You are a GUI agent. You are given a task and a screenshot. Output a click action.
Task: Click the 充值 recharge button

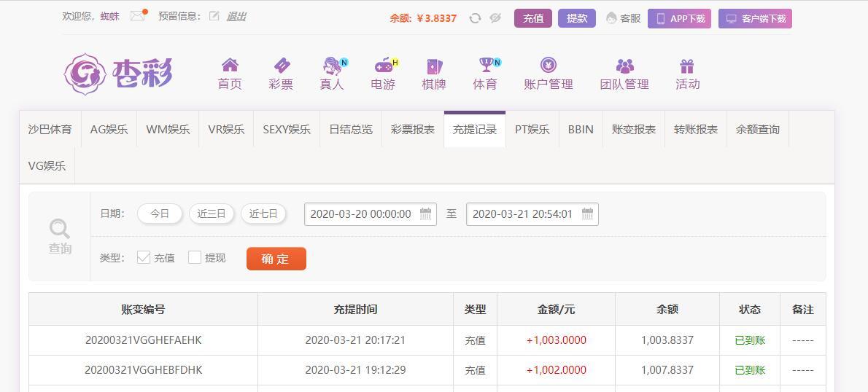click(x=533, y=18)
